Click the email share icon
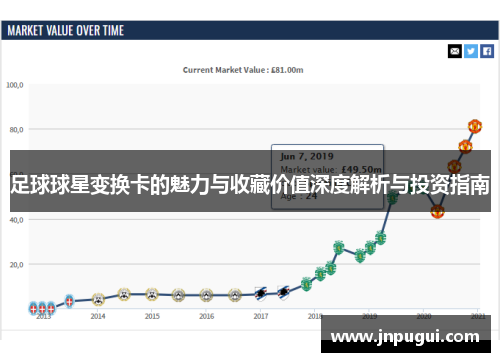The image size is (500, 362). tap(455, 51)
